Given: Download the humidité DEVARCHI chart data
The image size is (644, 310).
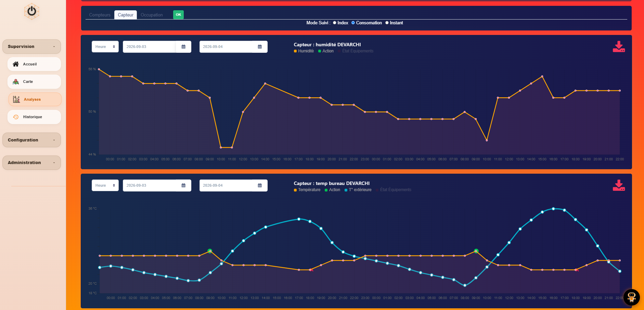Looking at the screenshot, I should [x=619, y=47].
